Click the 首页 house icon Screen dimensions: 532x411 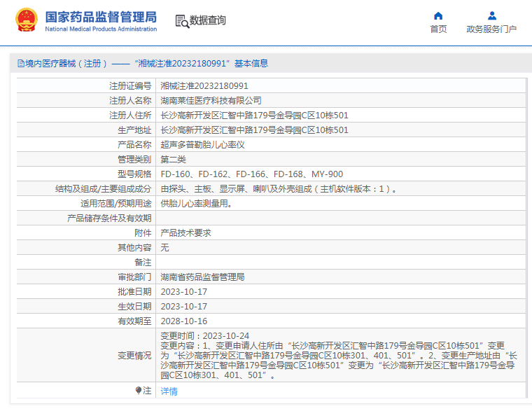(x=438, y=15)
